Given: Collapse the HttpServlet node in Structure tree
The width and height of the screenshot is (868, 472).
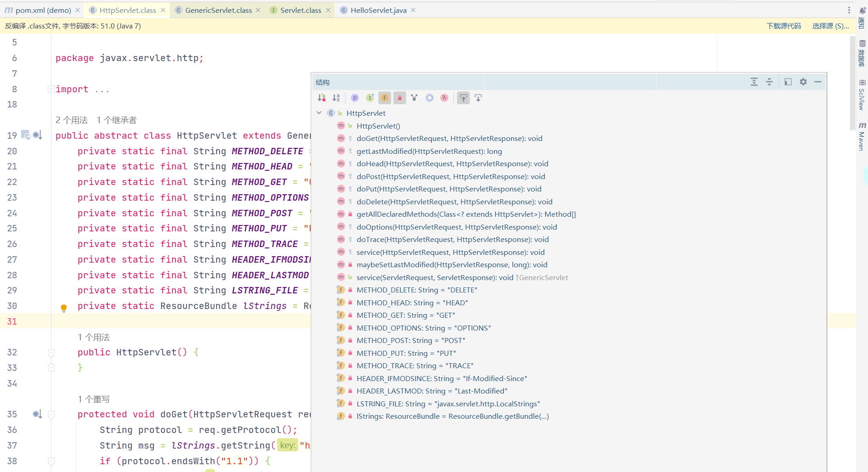Looking at the screenshot, I should (x=319, y=113).
